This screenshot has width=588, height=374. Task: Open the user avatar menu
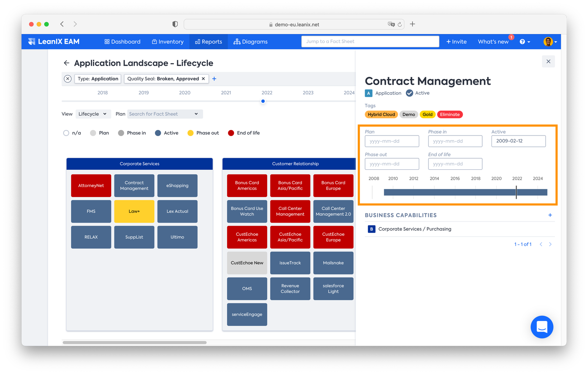(550, 42)
